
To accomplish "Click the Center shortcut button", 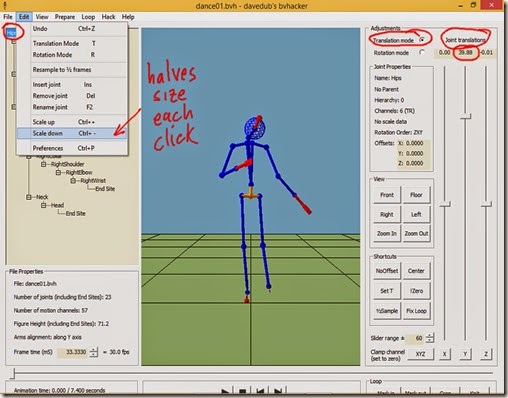I will [x=416, y=271].
